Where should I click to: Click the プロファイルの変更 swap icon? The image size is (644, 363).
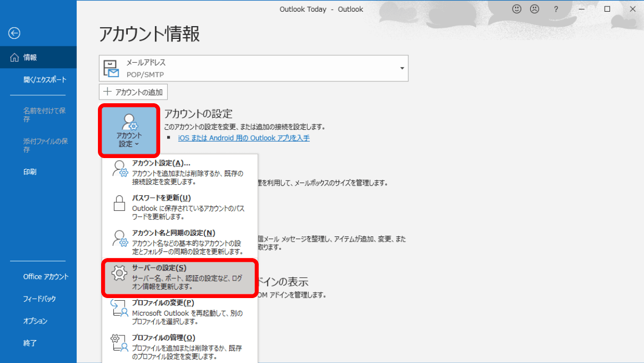point(119,309)
